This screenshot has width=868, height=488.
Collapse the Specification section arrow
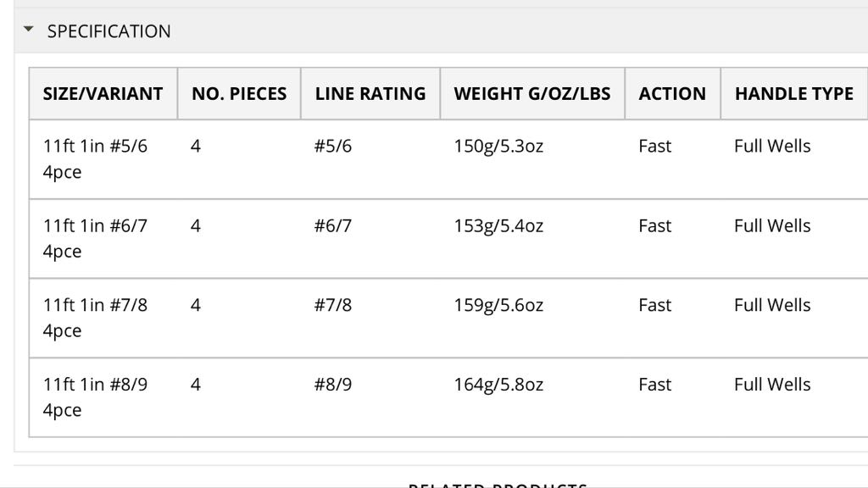tap(28, 30)
